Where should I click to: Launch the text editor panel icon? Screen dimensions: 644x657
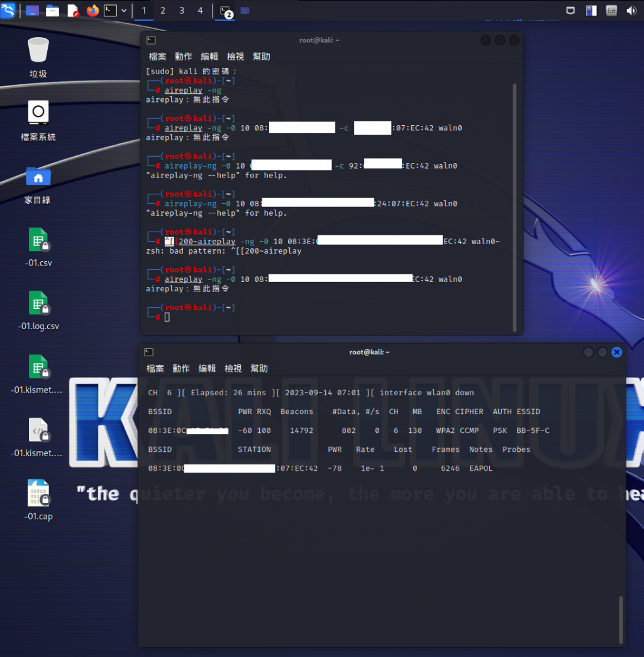73,11
